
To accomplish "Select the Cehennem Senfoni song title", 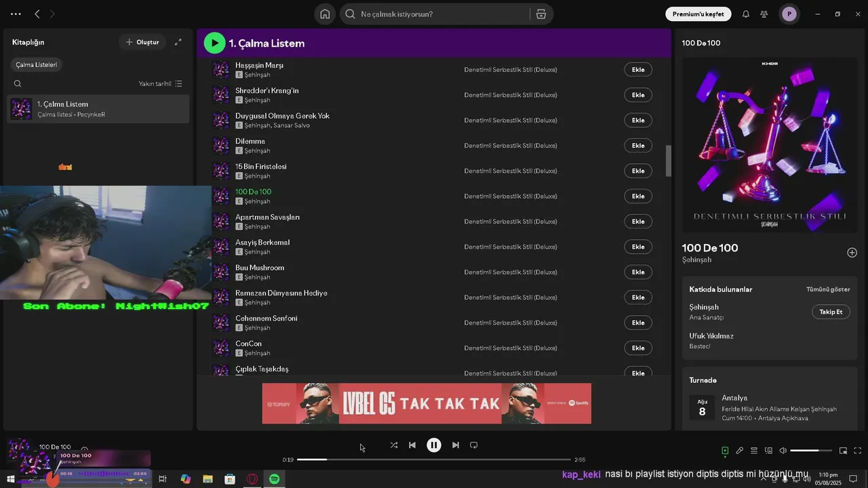I will pos(267,319).
